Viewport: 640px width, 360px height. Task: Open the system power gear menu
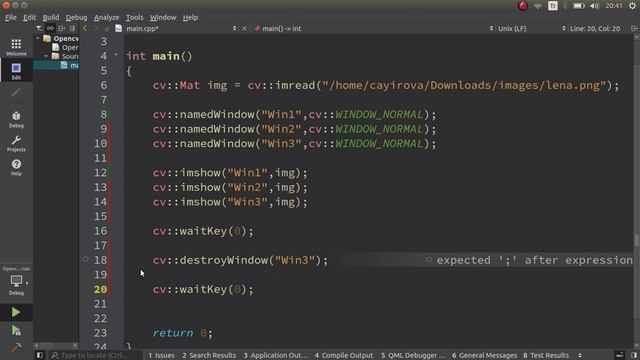[632, 6]
